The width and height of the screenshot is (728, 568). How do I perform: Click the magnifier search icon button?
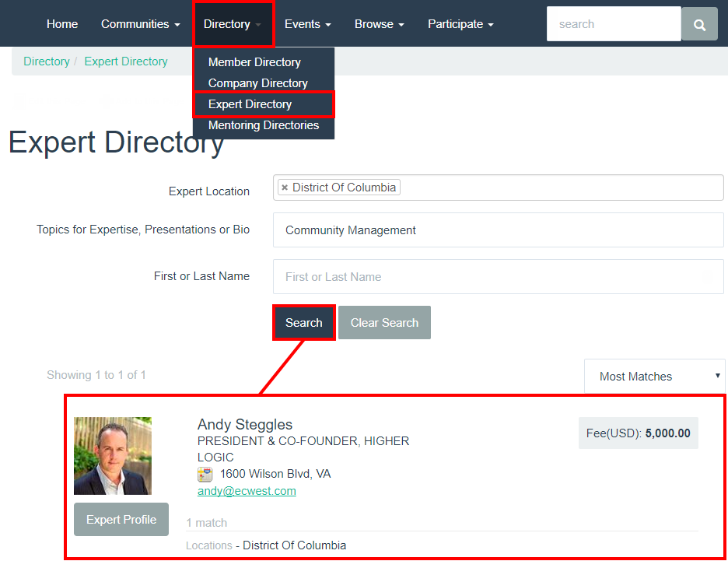pyautogui.click(x=699, y=24)
